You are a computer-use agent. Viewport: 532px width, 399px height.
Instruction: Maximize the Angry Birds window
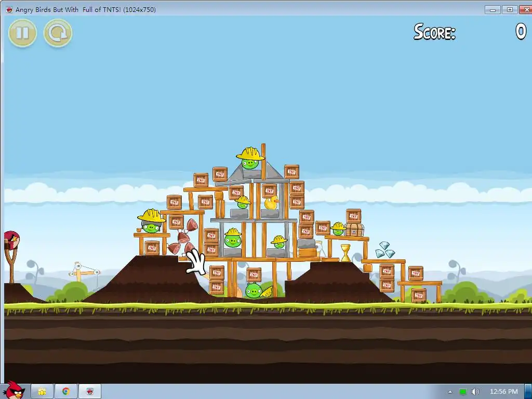point(510,10)
